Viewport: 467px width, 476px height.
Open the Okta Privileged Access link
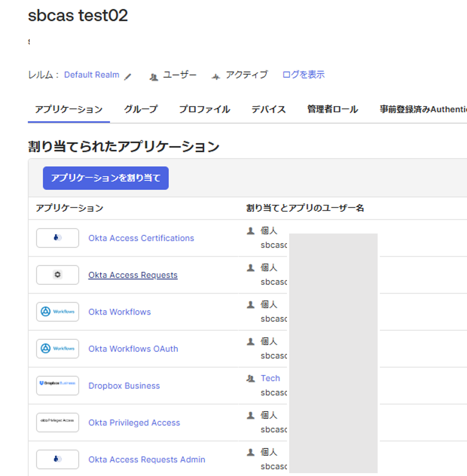pos(134,423)
